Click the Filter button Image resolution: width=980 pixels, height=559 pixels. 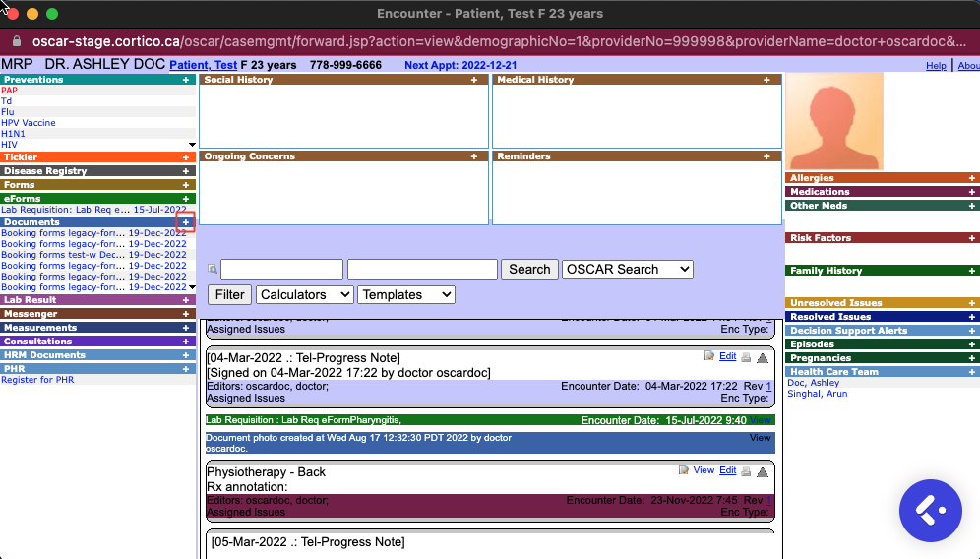(x=230, y=294)
